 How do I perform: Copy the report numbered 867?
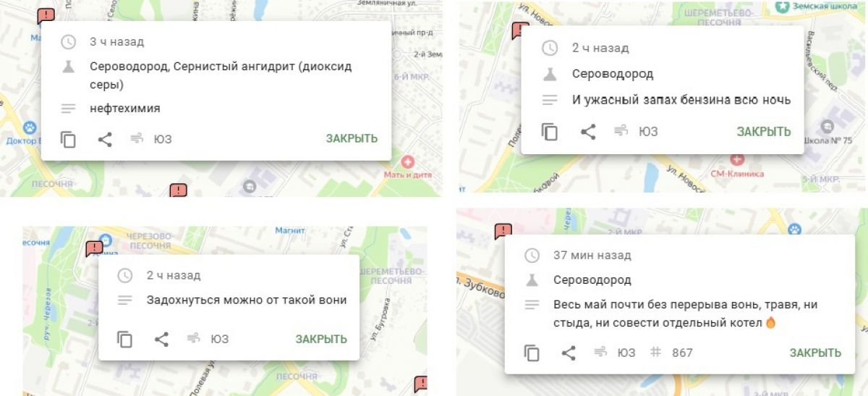(532, 353)
